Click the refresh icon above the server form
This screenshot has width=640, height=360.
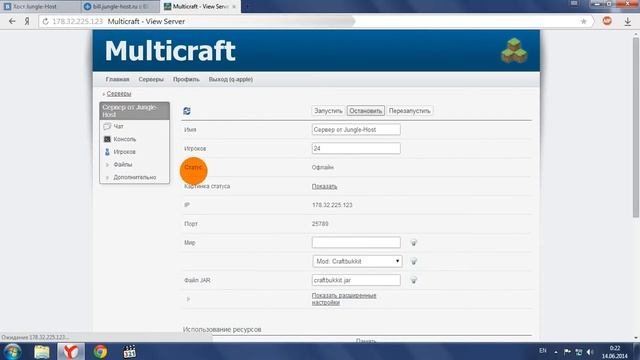[x=187, y=111]
